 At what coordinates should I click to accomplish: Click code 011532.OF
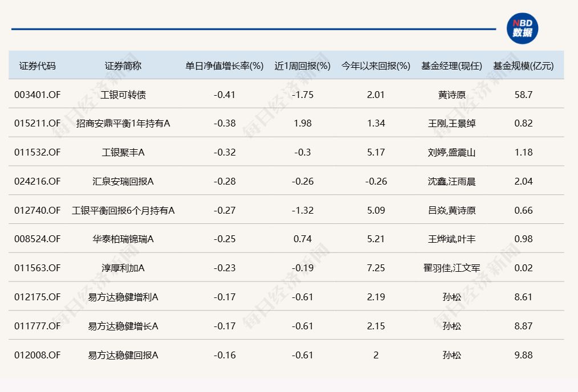(37, 152)
